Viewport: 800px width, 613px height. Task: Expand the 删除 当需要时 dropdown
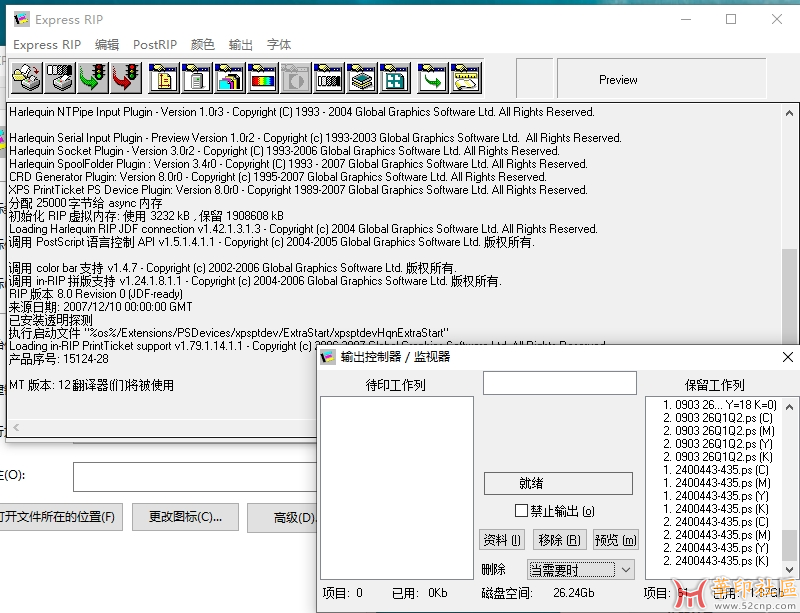coord(625,569)
